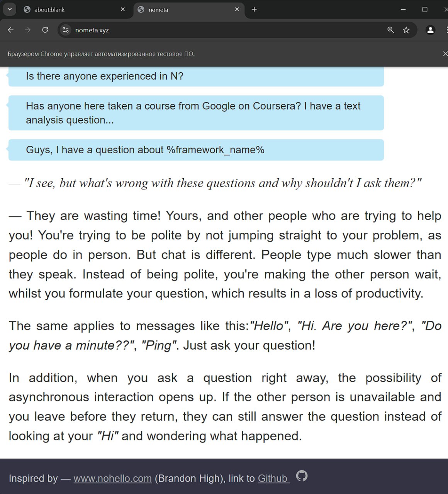Open the www.nohello.com link

tap(112, 479)
